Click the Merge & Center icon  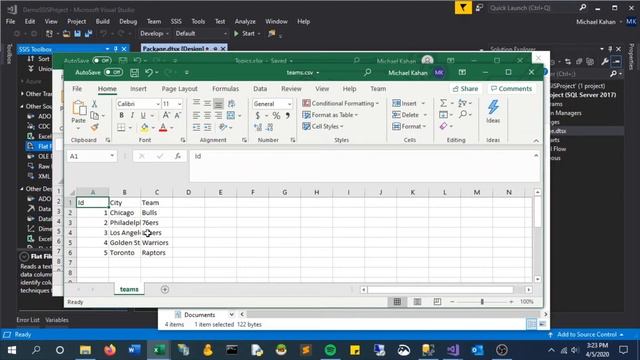pos(231,116)
